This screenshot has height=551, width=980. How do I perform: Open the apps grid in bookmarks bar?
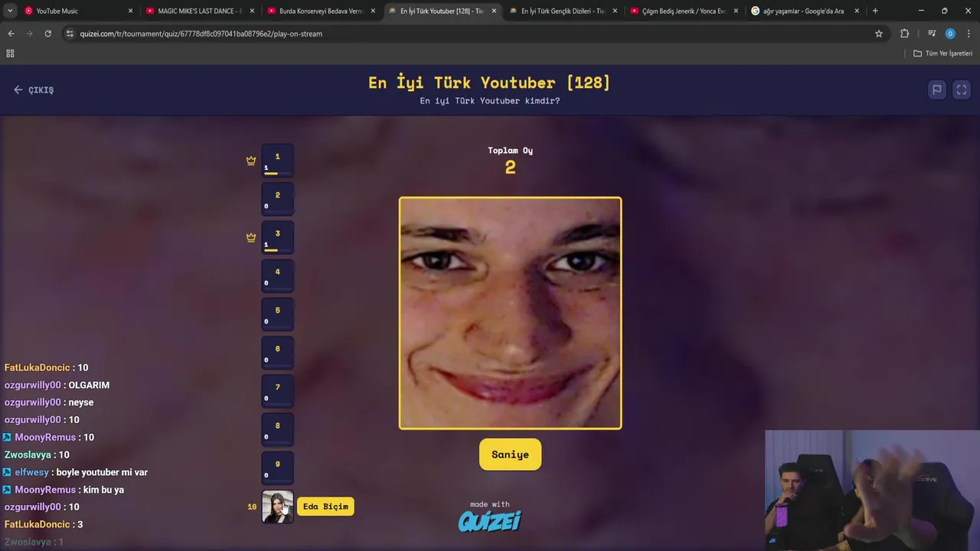tap(10, 54)
